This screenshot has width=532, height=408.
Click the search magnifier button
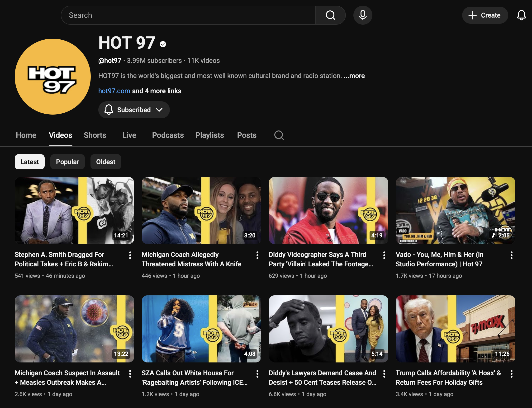click(330, 15)
